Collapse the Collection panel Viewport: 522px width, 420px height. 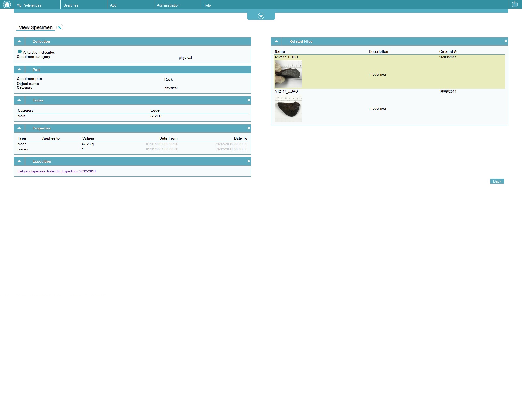19,41
